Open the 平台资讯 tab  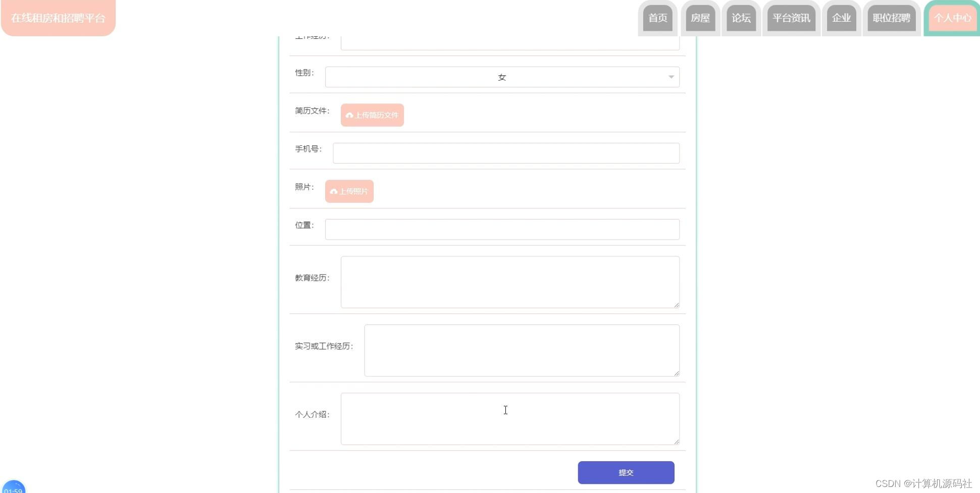point(791,18)
